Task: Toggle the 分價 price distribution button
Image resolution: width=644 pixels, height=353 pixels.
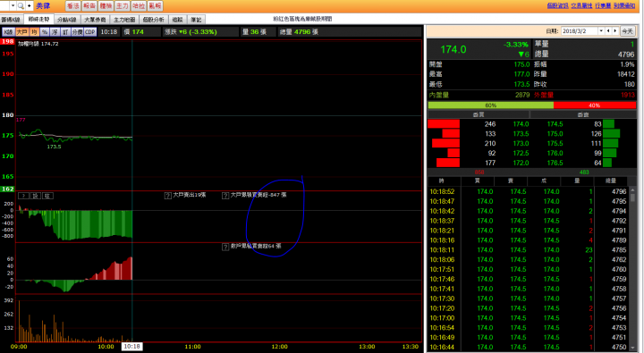Action: (x=77, y=31)
